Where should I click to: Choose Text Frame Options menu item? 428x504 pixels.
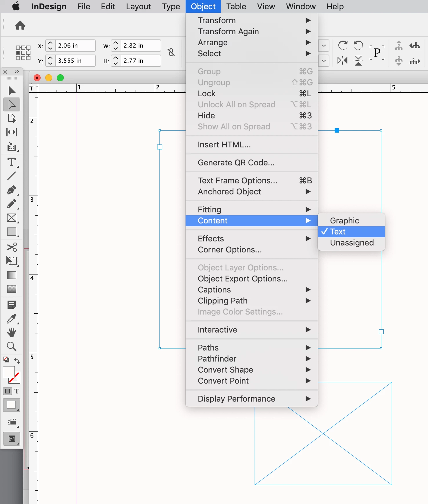252,180
